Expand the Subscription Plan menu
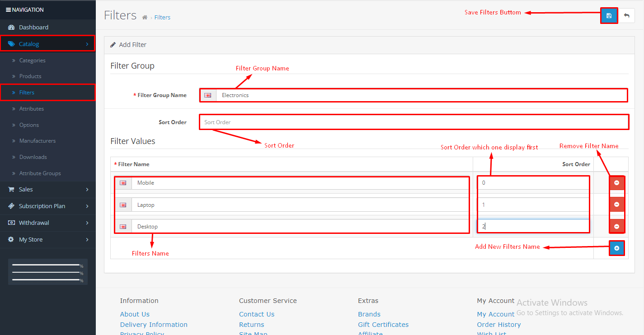Screen dimensions: 644x335 pyautogui.click(x=40, y=206)
